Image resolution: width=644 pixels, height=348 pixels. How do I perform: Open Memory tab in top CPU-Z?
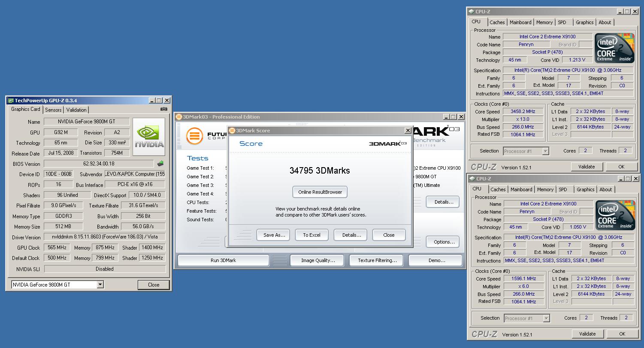tap(544, 22)
